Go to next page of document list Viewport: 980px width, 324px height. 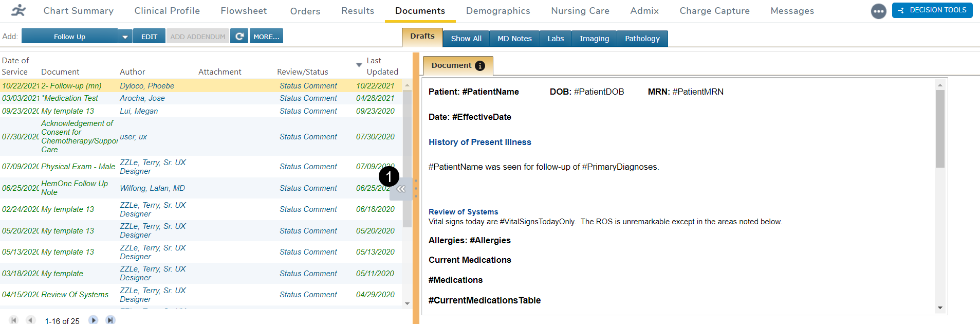pyautogui.click(x=93, y=320)
